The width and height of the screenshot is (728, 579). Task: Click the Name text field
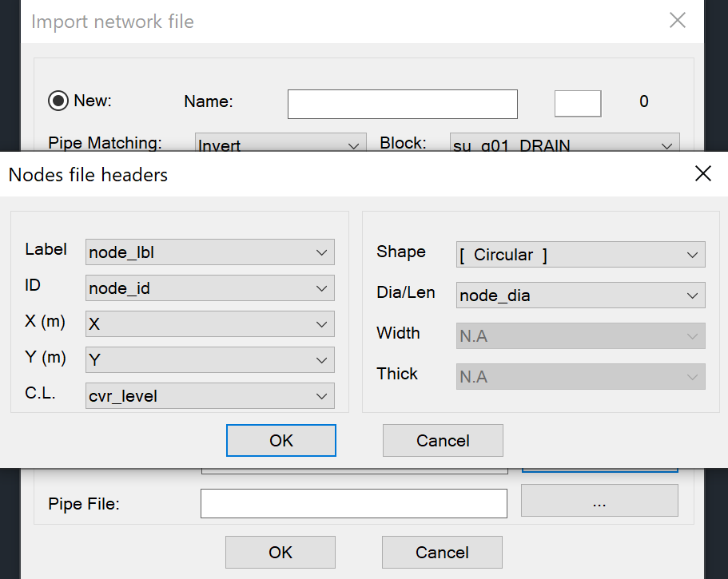tap(403, 105)
